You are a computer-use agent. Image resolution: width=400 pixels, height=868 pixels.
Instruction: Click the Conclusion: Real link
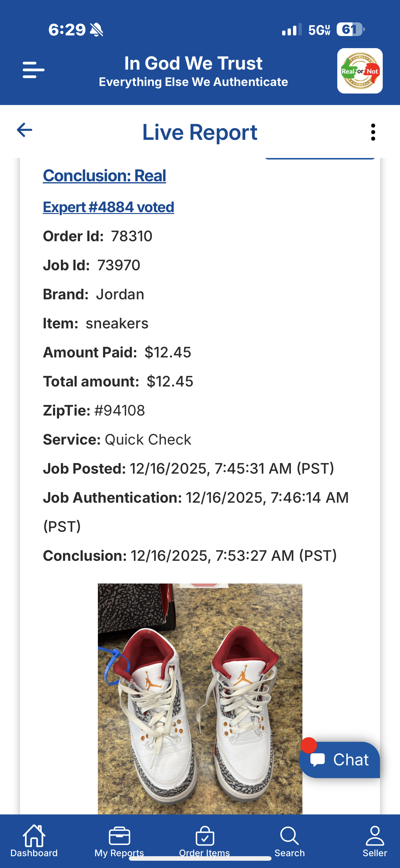click(x=104, y=176)
